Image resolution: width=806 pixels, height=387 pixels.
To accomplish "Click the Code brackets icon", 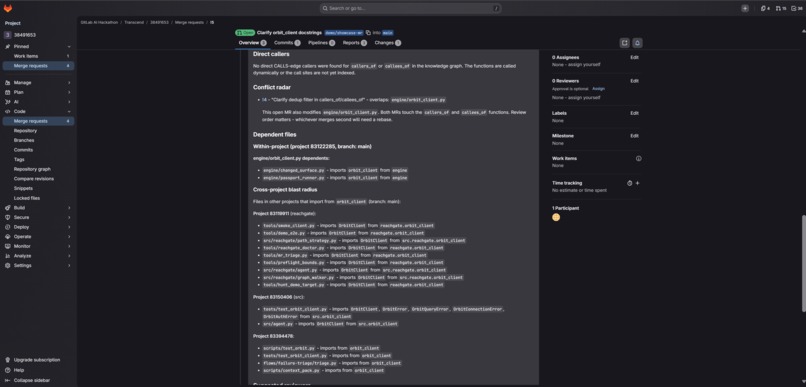I will point(8,112).
